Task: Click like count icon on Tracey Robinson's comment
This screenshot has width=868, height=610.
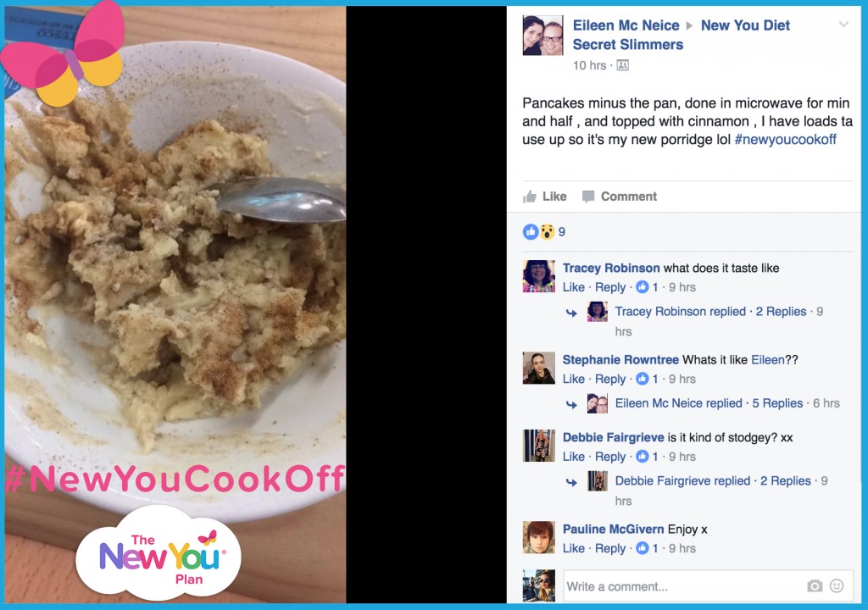Action: 643,286
